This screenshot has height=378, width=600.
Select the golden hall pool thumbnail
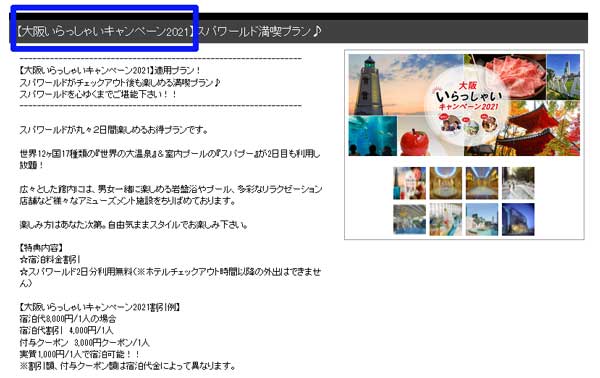(x=482, y=183)
